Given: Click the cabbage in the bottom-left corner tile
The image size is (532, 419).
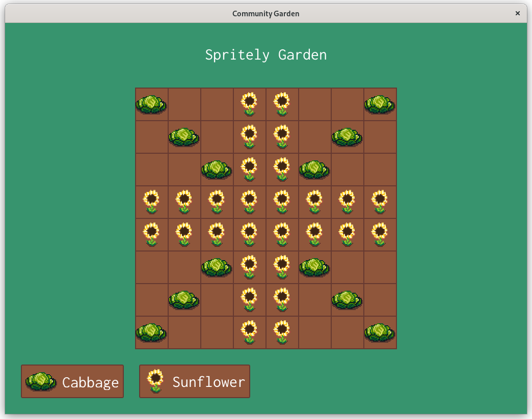Looking at the screenshot, I should click(x=151, y=332).
